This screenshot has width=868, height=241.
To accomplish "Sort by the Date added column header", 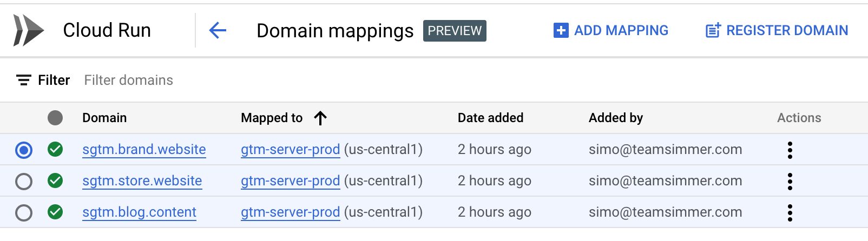I will 490,118.
